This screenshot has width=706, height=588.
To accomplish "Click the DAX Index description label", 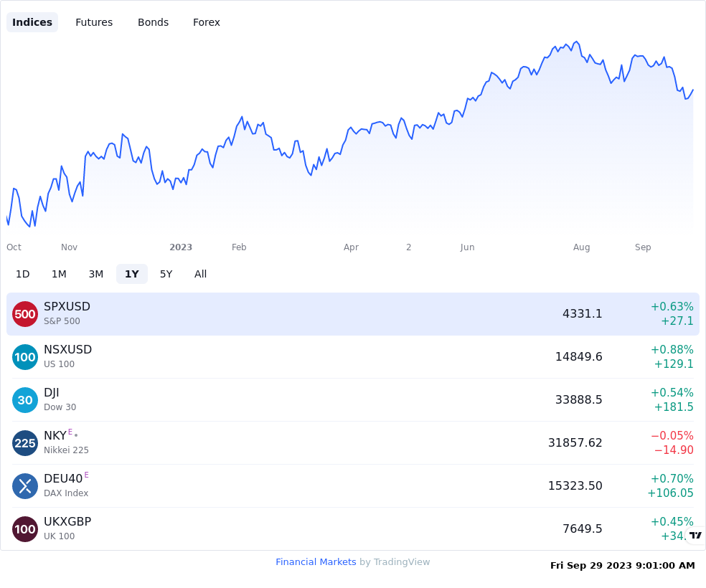I will tap(66, 493).
